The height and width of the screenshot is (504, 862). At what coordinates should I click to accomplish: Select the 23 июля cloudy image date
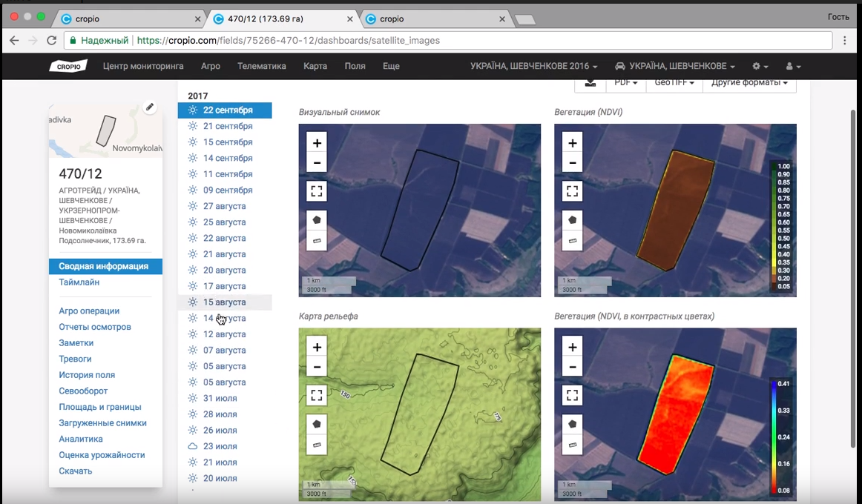[x=220, y=446]
